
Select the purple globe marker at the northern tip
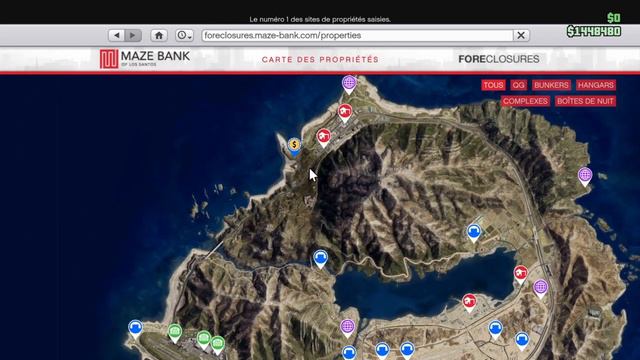click(349, 84)
